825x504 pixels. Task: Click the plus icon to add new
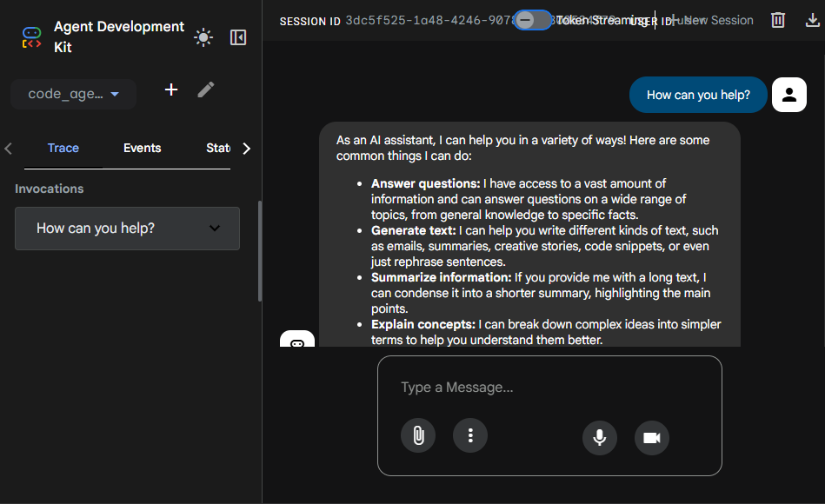(171, 90)
